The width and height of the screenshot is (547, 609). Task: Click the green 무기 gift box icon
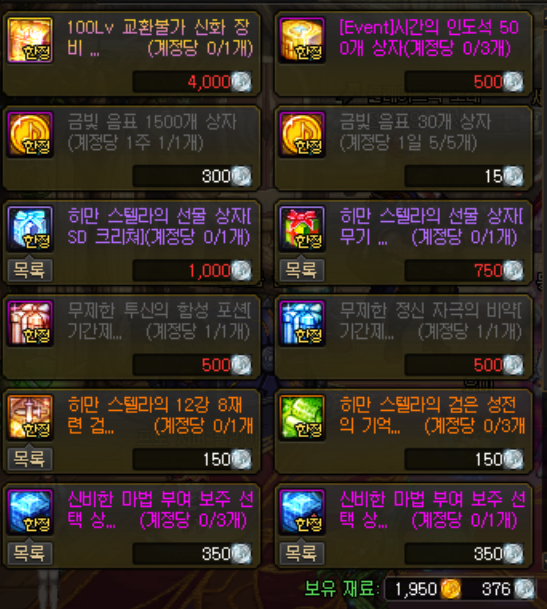[x=302, y=229]
